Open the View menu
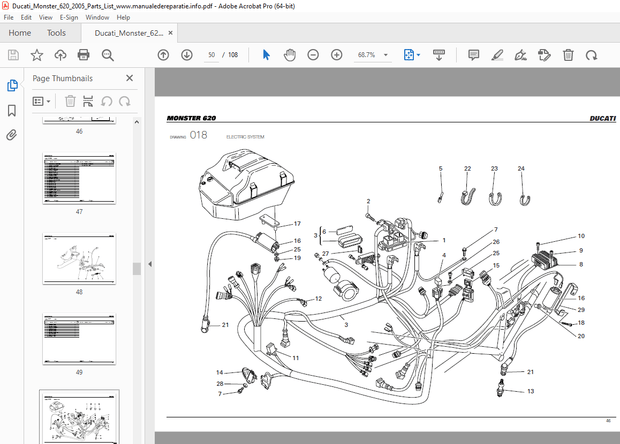620x444 pixels. (45, 17)
